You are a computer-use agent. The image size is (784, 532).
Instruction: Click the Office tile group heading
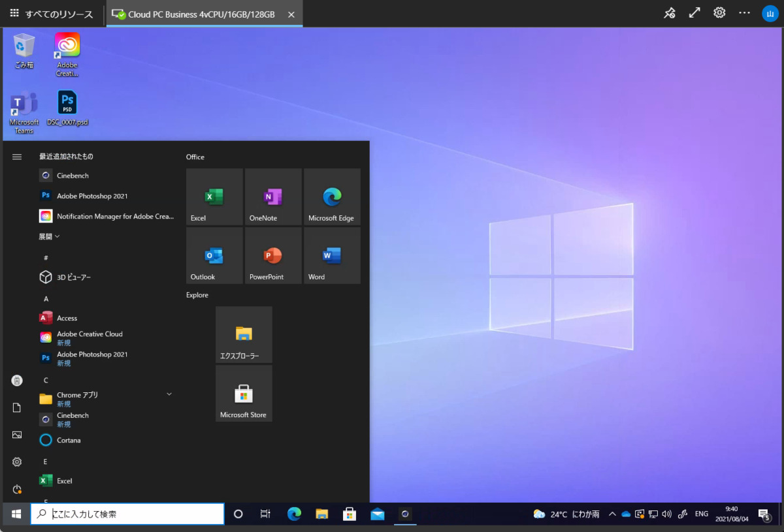(195, 157)
